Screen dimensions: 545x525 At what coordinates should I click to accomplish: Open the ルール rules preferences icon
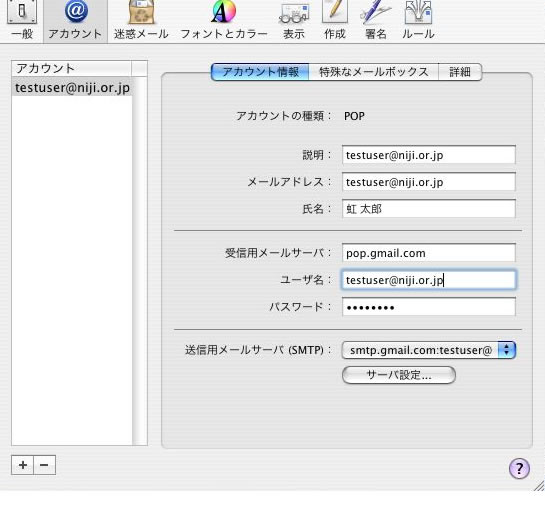[x=418, y=21]
